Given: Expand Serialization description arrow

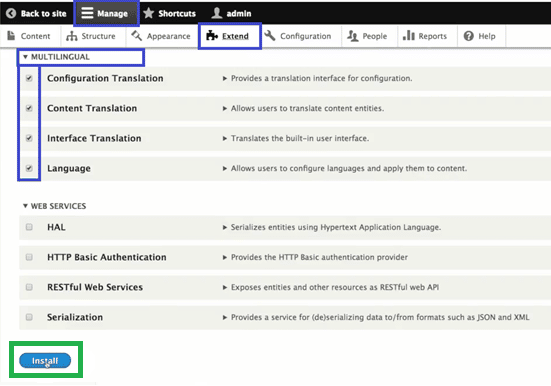Looking at the screenshot, I should point(225,317).
